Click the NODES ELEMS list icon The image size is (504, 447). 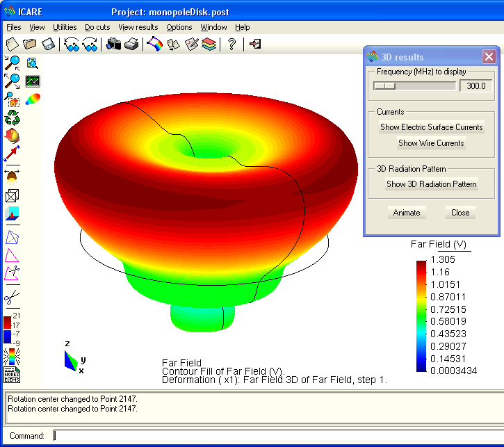(x=12, y=375)
